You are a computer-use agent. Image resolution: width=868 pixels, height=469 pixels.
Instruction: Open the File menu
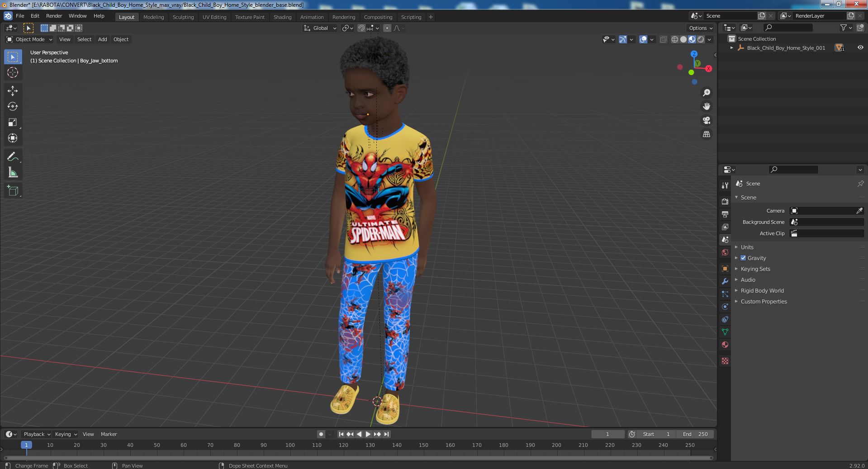pyautogui.click(x=20, y=16)
